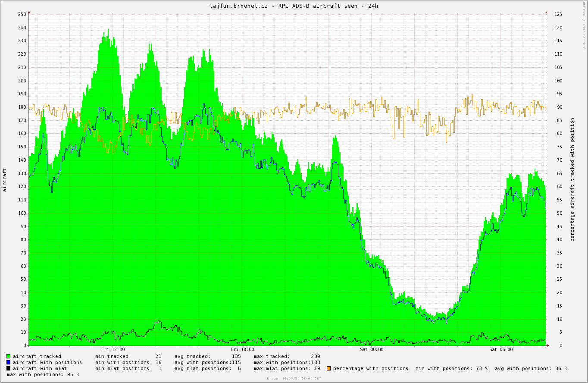The height and width of the screenshot is (383, 588).
Task: Click the 'percentage aircraft tracked with position' axis label
Action: coord(572,180)
